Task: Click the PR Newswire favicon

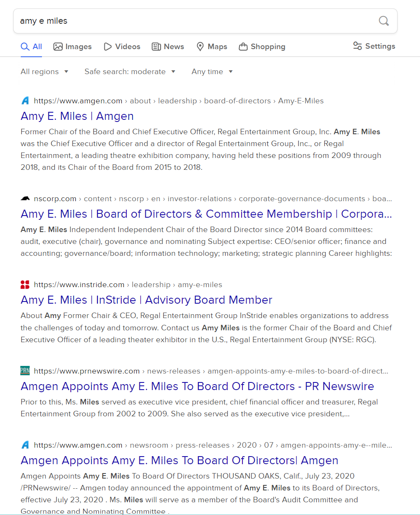Action: tap(25, 371)
